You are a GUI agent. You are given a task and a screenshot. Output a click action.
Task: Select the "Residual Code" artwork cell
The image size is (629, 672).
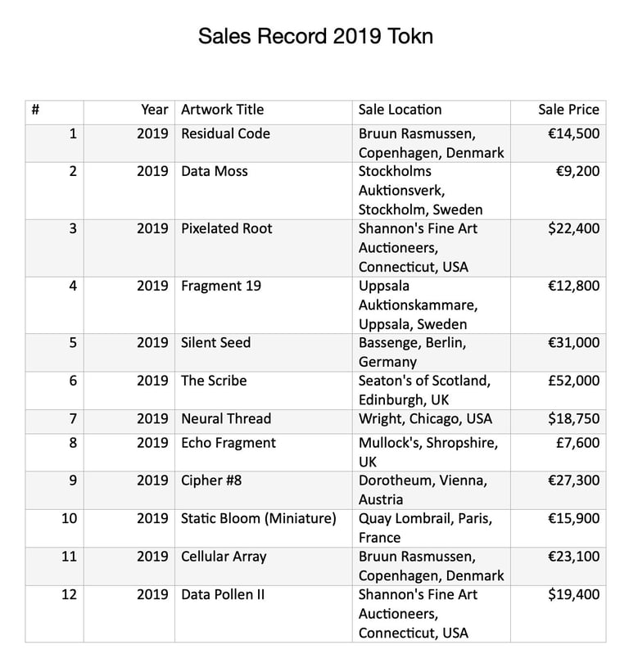225,133
